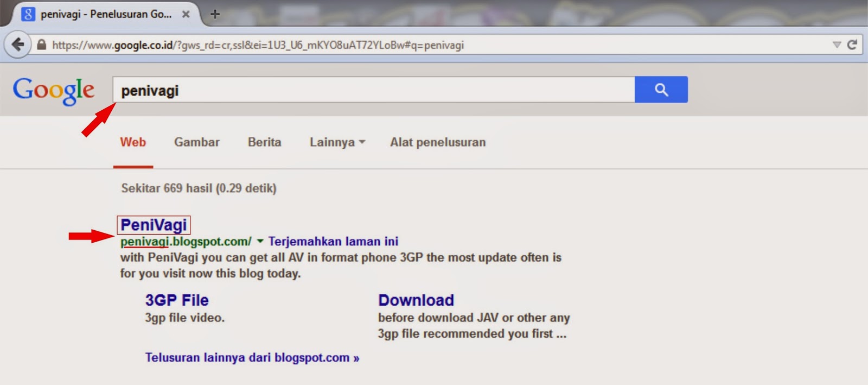Open a new tab with plus button
868x385 pixels.
(x=215, y=14)
